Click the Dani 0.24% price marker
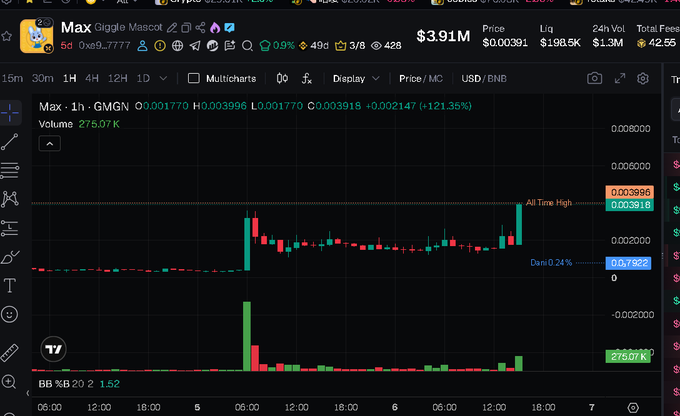Screen dimensions: 680x416 pyautogui.click(x=551, y=262)
